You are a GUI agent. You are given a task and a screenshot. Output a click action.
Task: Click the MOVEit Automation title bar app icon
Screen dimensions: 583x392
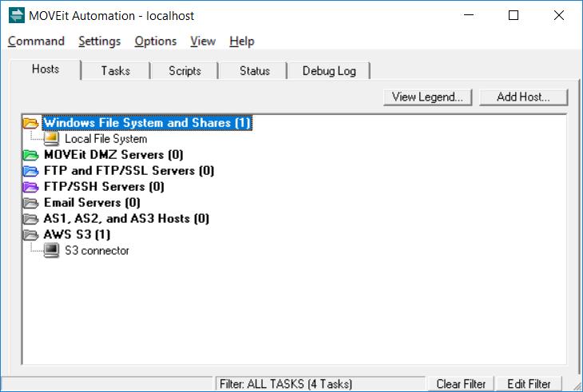(x=16, y=16)
